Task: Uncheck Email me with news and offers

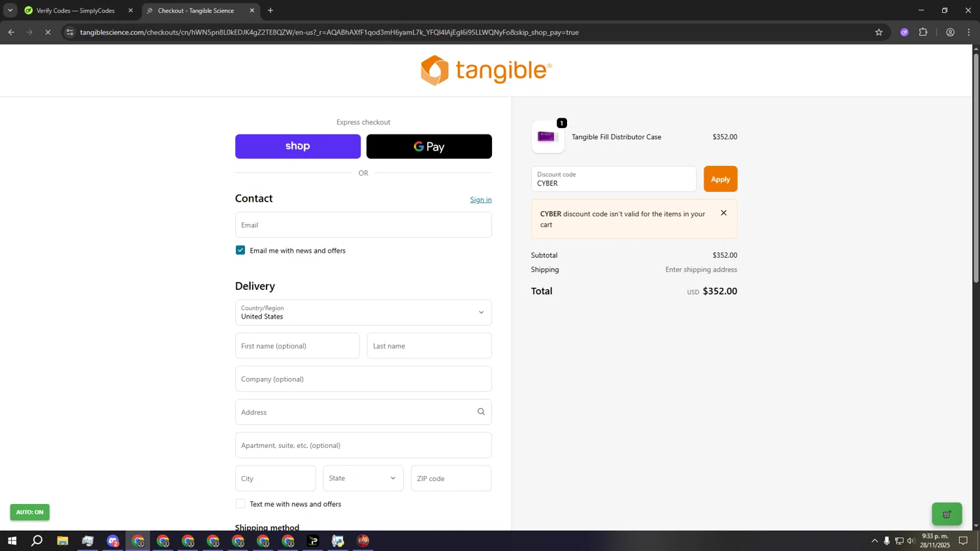Action: (240, 250)
